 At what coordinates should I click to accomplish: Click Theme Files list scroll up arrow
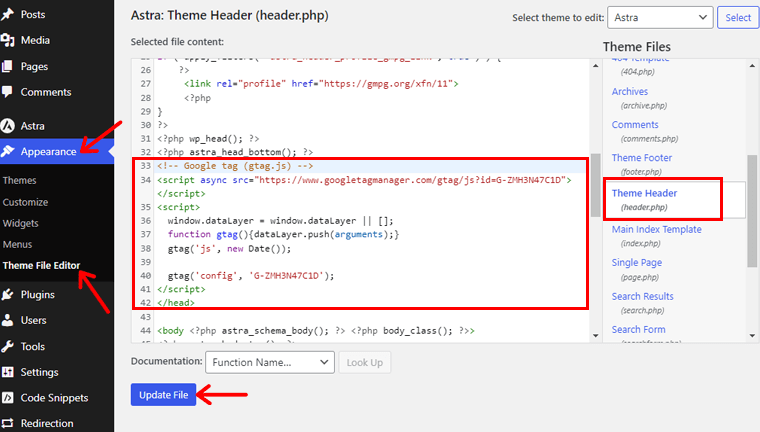pyautogui.click(x=752, y=65)
